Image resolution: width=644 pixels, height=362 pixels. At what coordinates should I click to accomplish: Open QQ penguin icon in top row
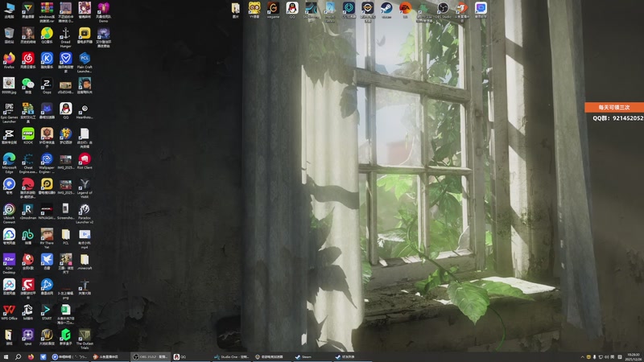coord(292,10)
